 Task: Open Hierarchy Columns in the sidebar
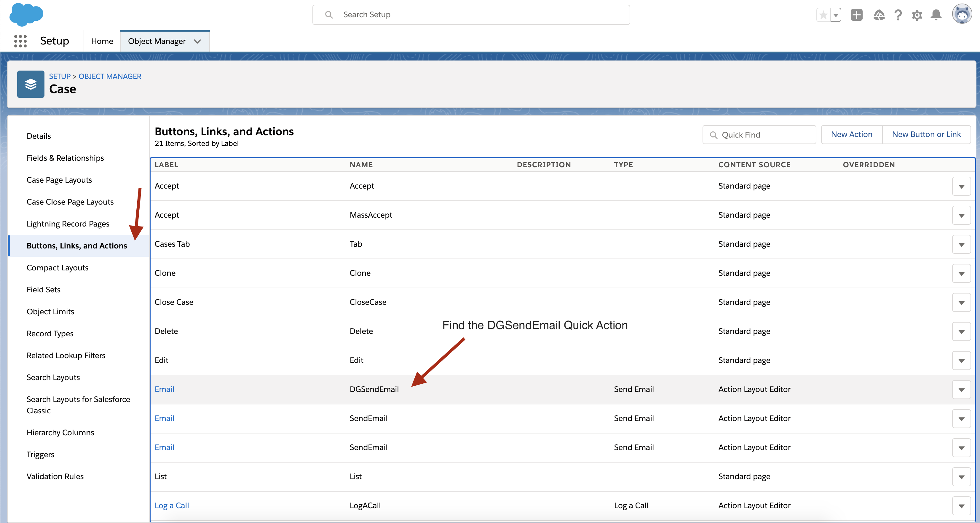pos(60,432)
